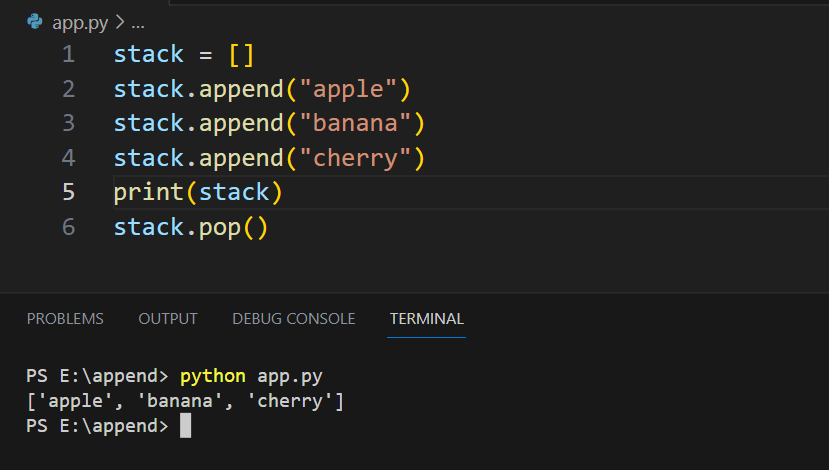829x470 pixels.
Task: Click the "apple" string in line 2
Action: [348, 89]
